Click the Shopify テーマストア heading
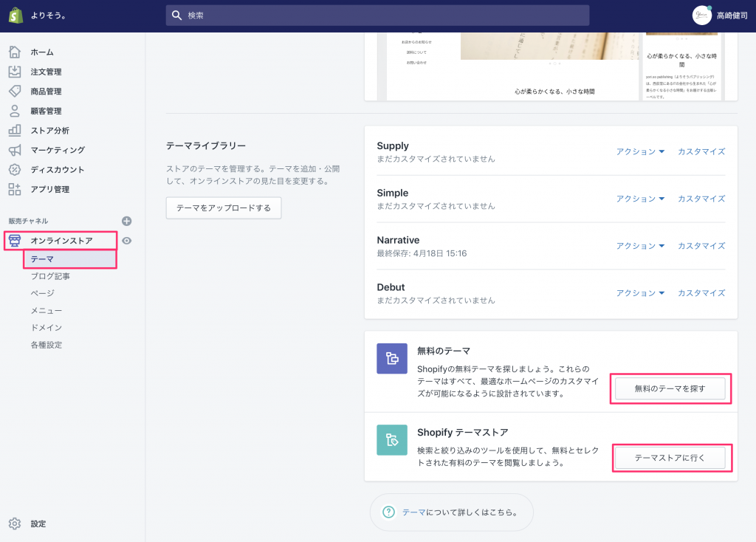756x542 pixels. pyautogui.click(x=463, y=432)
